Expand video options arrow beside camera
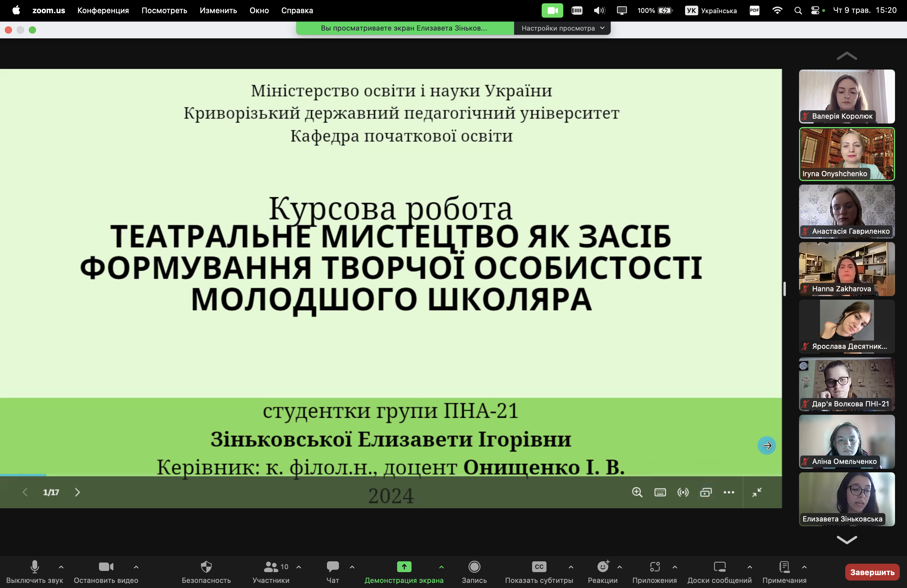 click(x=136, y=567)
